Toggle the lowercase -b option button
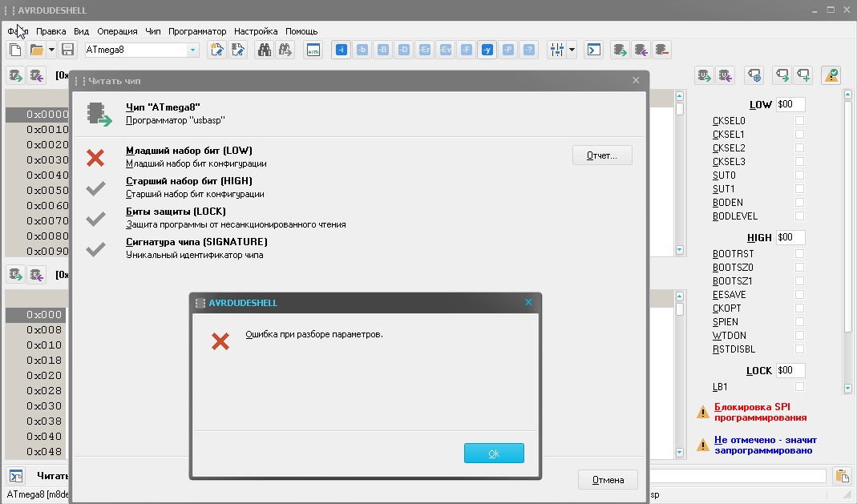The width and height of the screenshot is (857, 504). [x=362, y=50]
